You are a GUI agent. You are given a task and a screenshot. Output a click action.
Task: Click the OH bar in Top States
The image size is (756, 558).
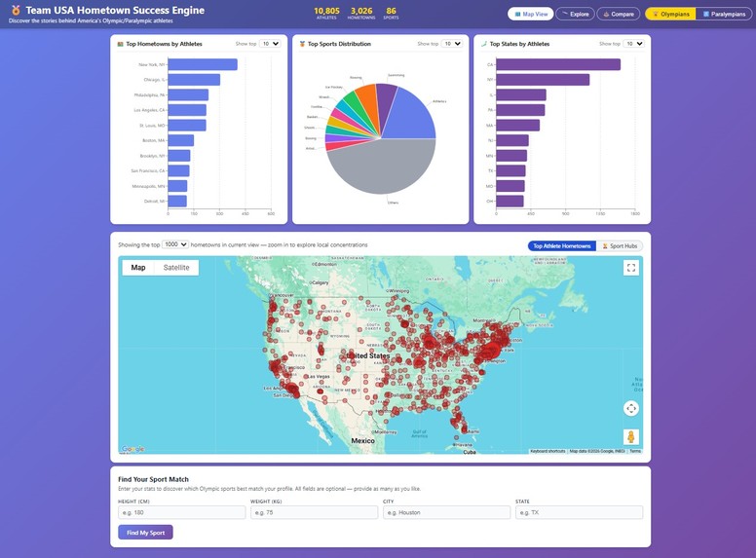coord(510,201)
